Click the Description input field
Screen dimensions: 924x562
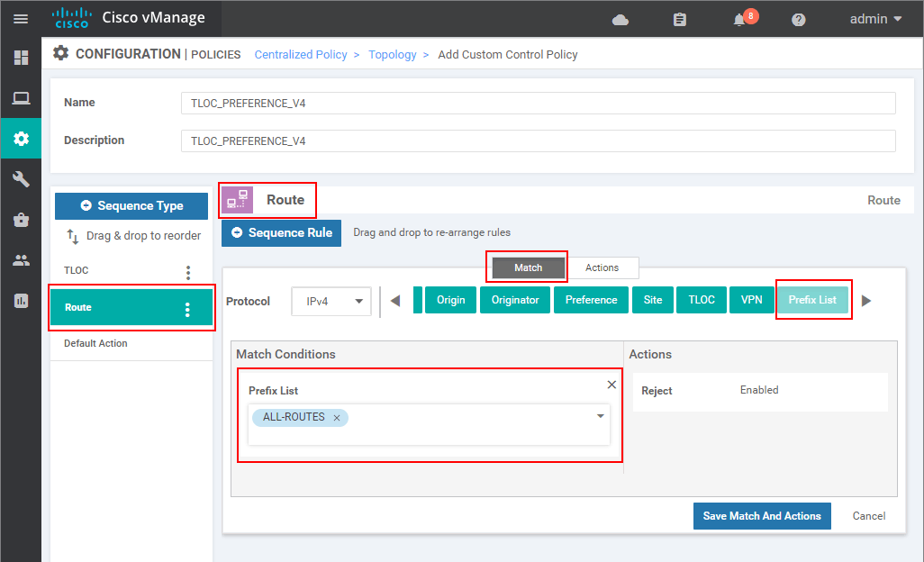click(x=538, y=140)
